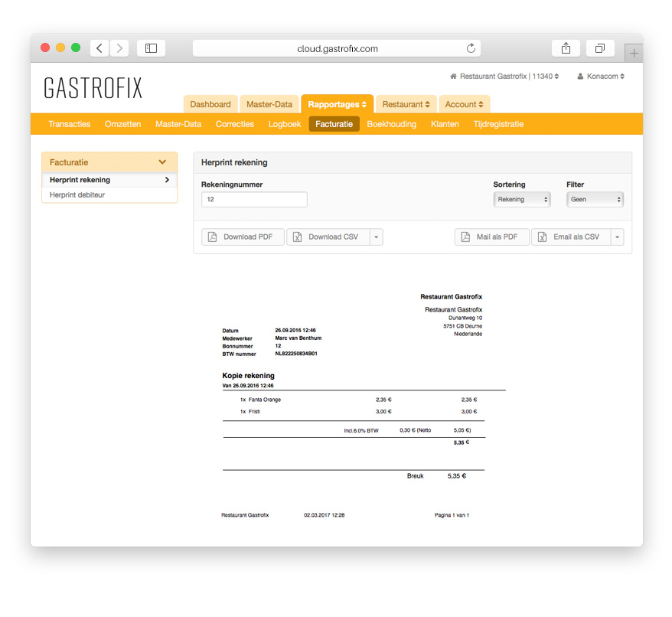Open a new tab with the plus icon
This screenshot has height=617, width=672.
point(633,54)
